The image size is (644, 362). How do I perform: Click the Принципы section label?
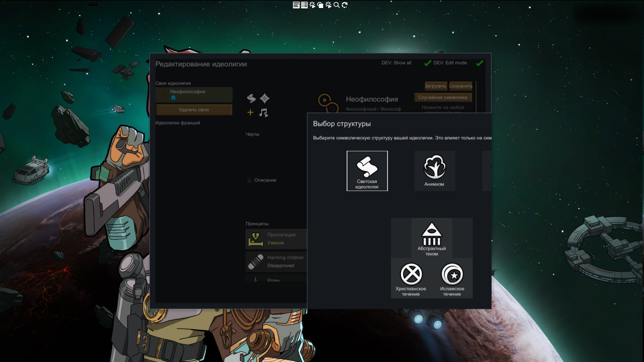[x=257, y=223]
